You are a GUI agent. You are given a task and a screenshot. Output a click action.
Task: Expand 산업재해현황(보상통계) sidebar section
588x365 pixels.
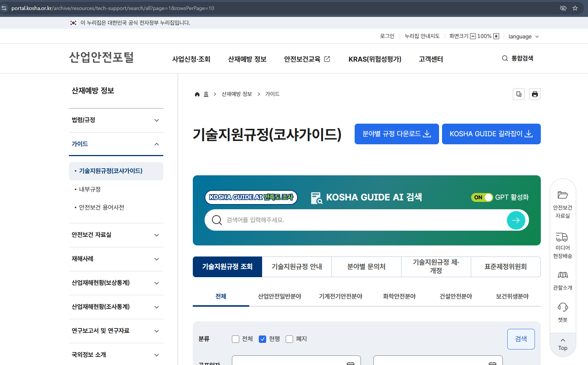pyautogui.click(x=116, y=283)
